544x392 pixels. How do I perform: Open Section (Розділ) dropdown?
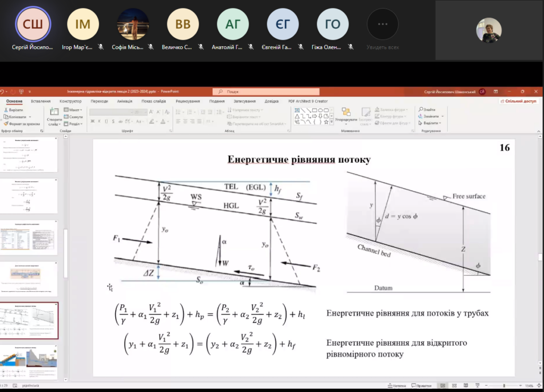coord(73,124)
